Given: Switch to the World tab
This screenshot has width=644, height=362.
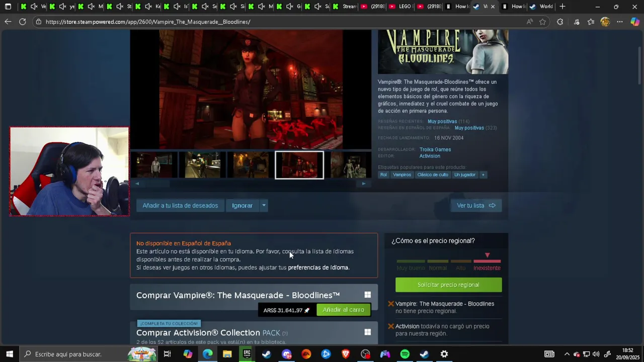Looking at the screenshot, I should pos(541,7).
